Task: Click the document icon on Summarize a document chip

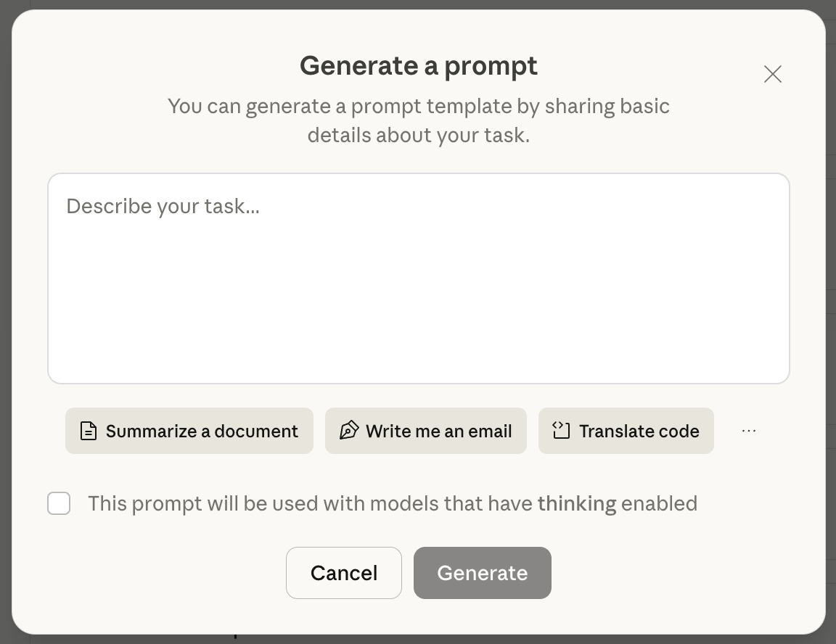Action: 88,431
